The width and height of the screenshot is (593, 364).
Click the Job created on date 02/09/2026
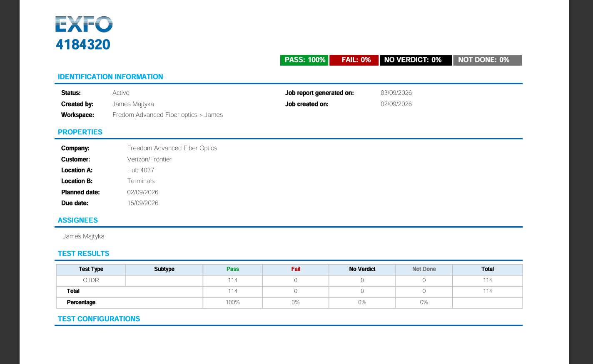coord(396,104)
